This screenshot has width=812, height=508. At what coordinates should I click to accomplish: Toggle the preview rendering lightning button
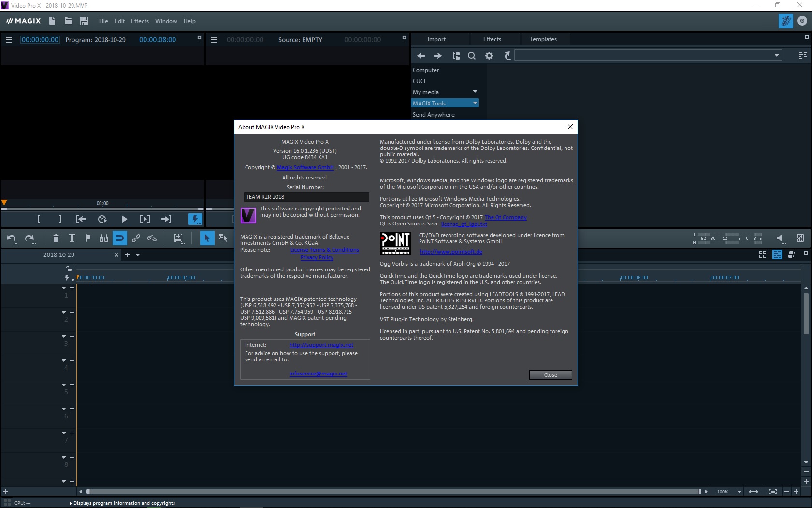[x=195, y=219]
